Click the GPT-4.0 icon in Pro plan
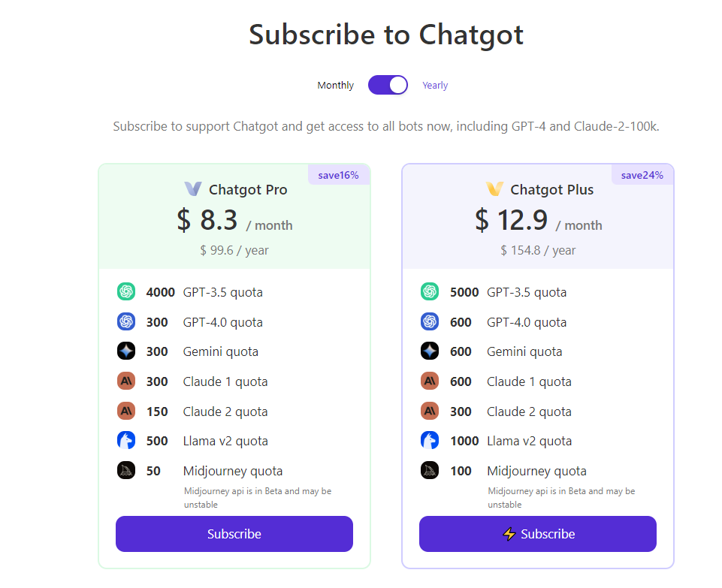The image size is (722, 588). point(126,321)
